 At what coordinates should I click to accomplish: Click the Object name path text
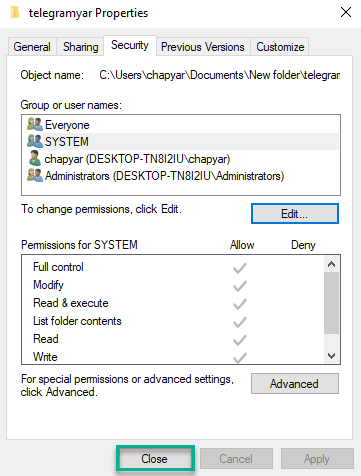tap(220, 75)
